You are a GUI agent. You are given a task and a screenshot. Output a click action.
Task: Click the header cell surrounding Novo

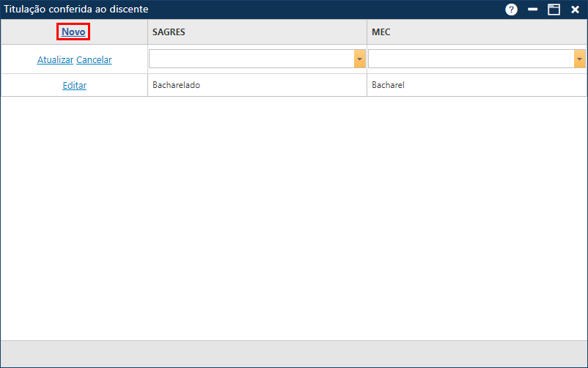[x=117, y=32]
